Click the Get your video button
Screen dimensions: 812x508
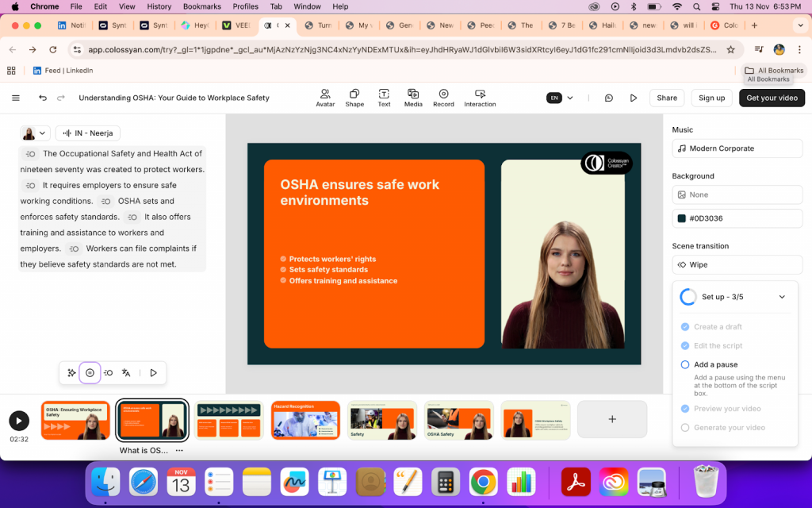tap(772, 98)
